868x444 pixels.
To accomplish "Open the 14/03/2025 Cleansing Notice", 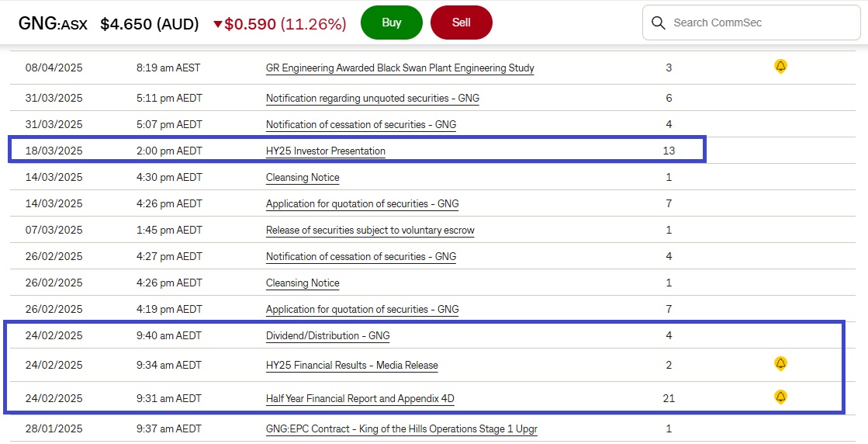I will [x=303, y=177].
